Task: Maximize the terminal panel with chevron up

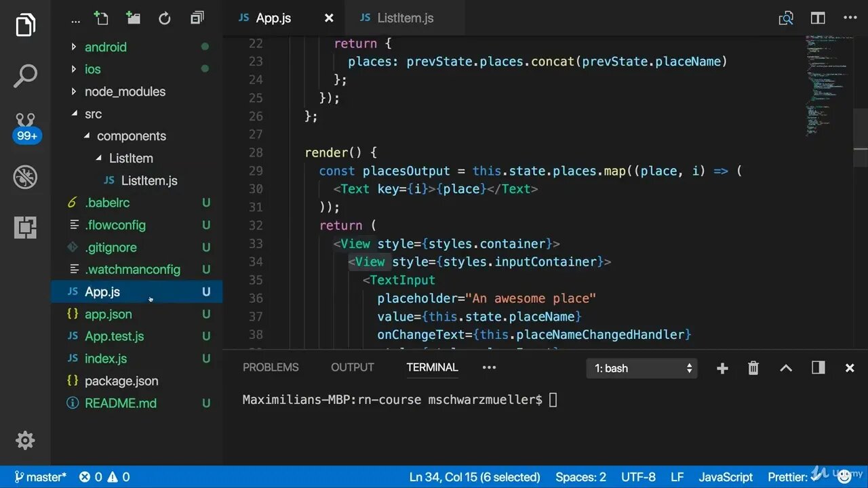Action: (786, 368)
